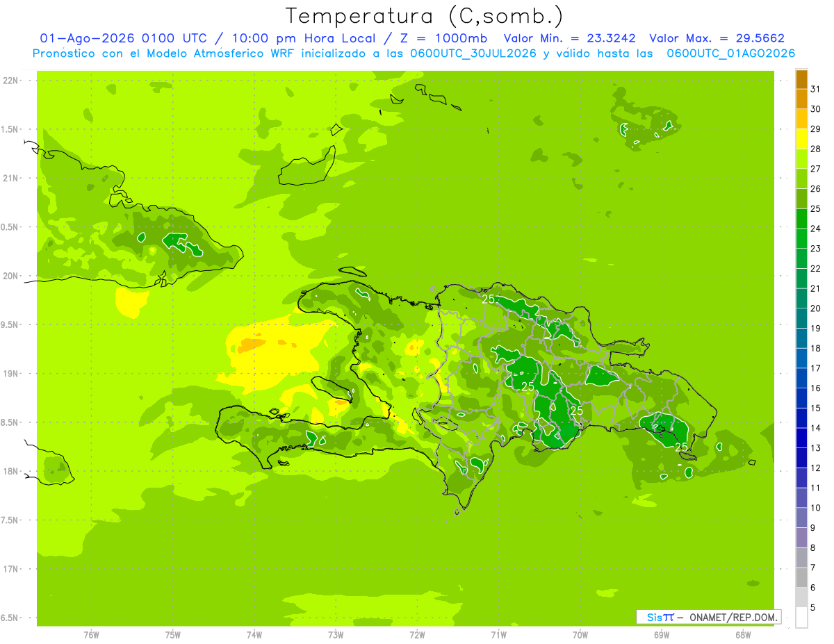
Task: Click the colorbar label "18"
Action: click(816, 348)
